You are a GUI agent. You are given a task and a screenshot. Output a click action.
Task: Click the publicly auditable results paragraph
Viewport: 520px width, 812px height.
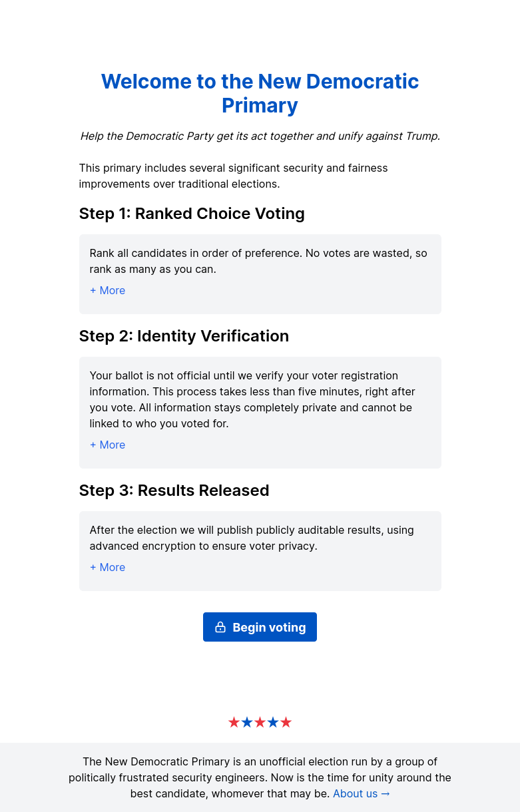point(252,538)
